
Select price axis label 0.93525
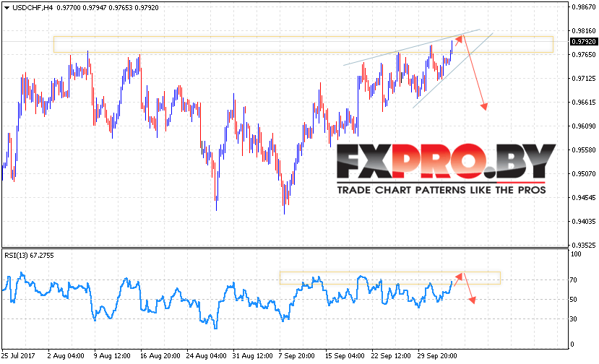(584, 245)
